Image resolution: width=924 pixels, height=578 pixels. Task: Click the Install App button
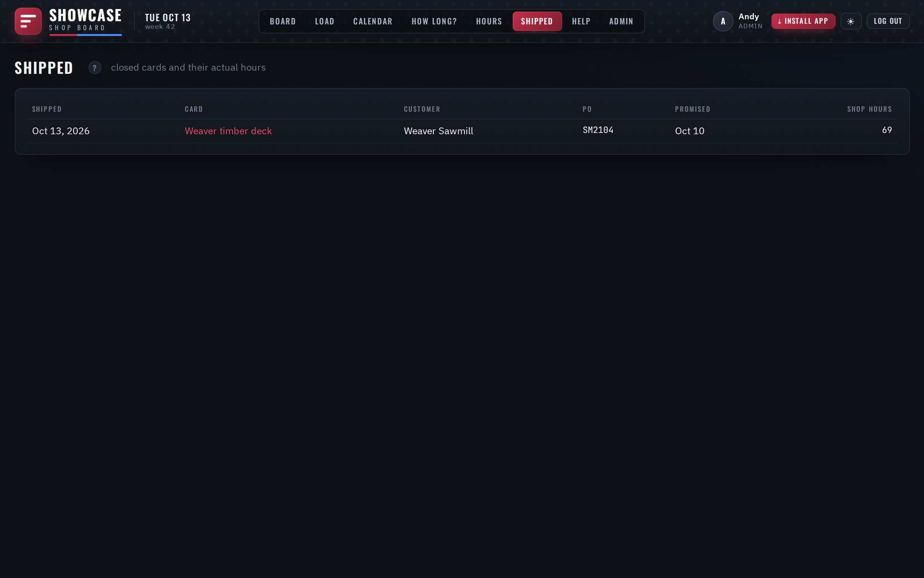coord(803,21)
